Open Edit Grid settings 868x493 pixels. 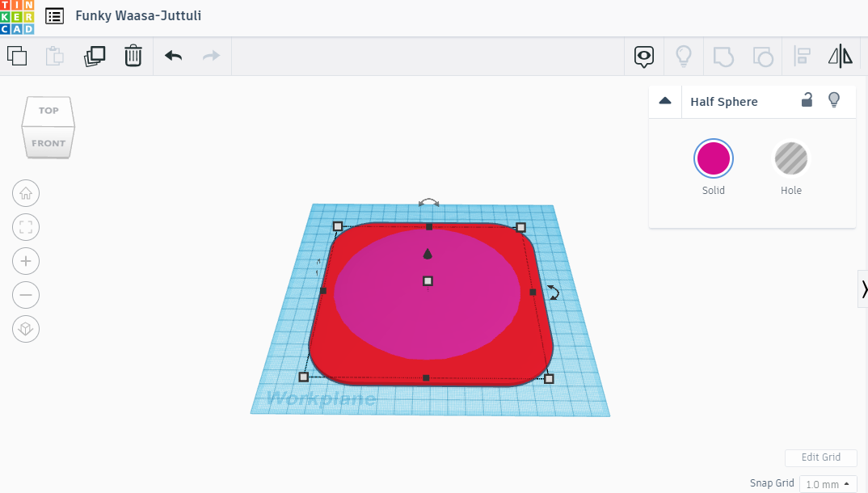tap(821, 457)
